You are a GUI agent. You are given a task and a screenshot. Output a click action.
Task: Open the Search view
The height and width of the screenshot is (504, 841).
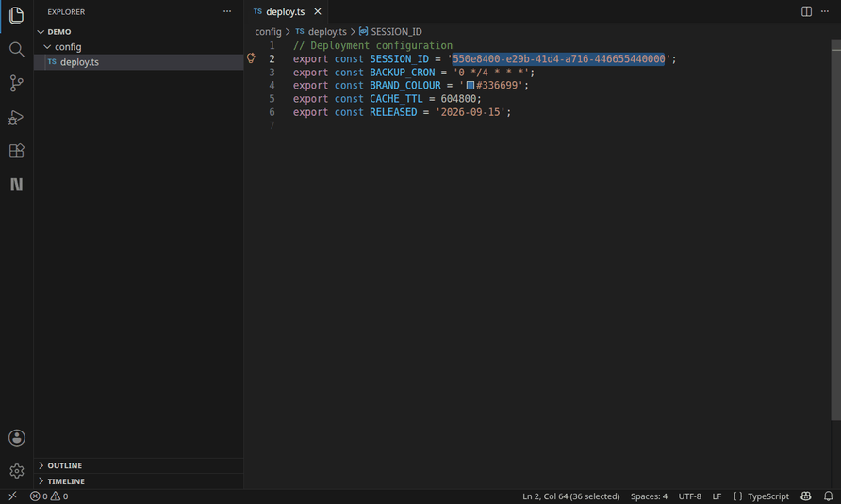pos(17,49)
